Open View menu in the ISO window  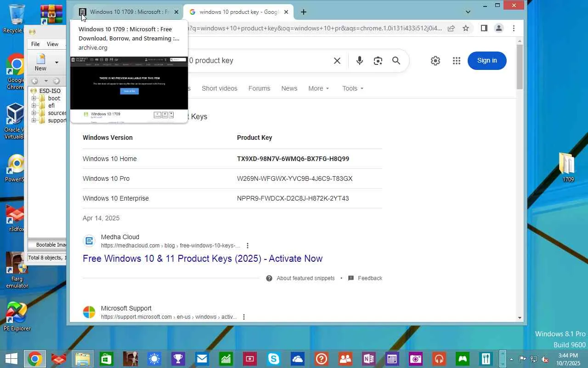pos(53,44)
